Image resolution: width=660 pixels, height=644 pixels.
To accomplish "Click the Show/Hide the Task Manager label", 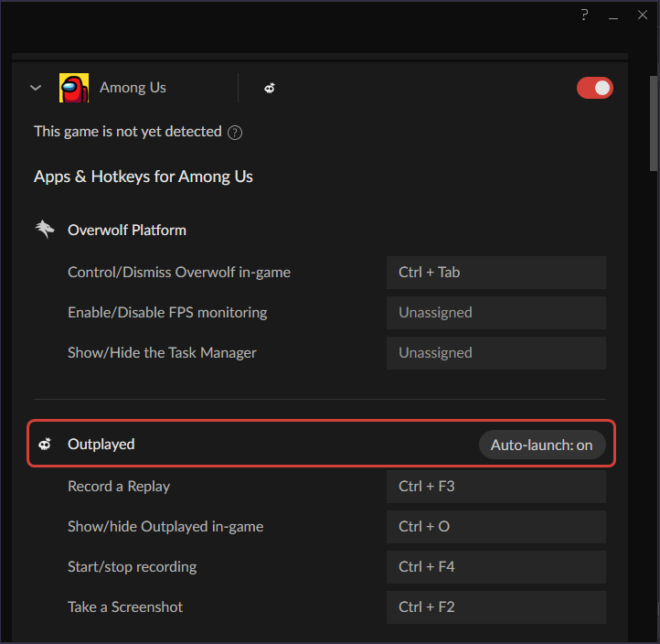I will pyautogui.click(x=162, y=353).
